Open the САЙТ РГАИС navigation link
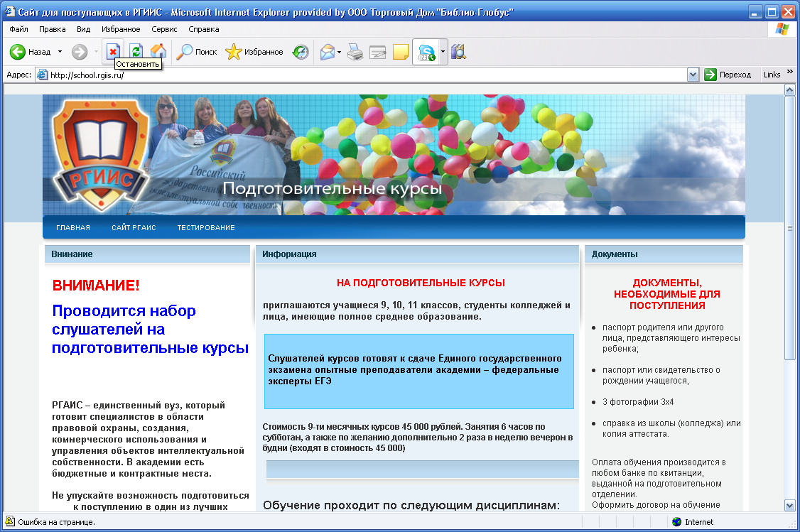This screenshot has height=532, width=800. pos(134,228)
